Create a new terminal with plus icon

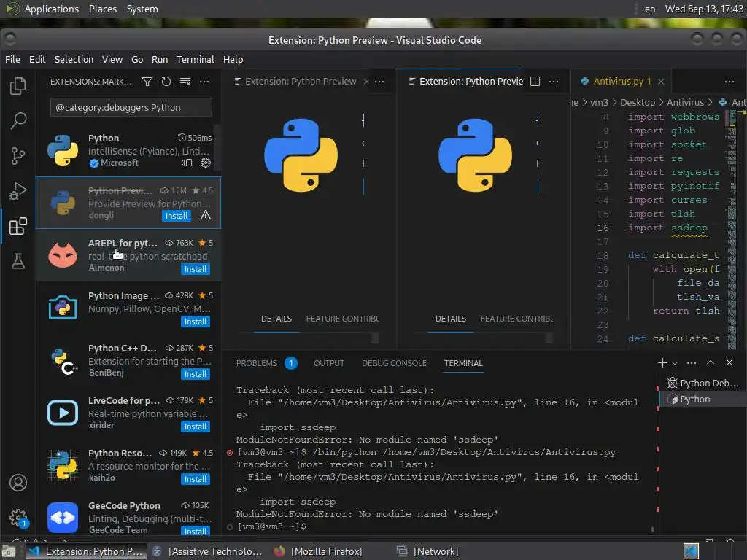coord(662,363)
